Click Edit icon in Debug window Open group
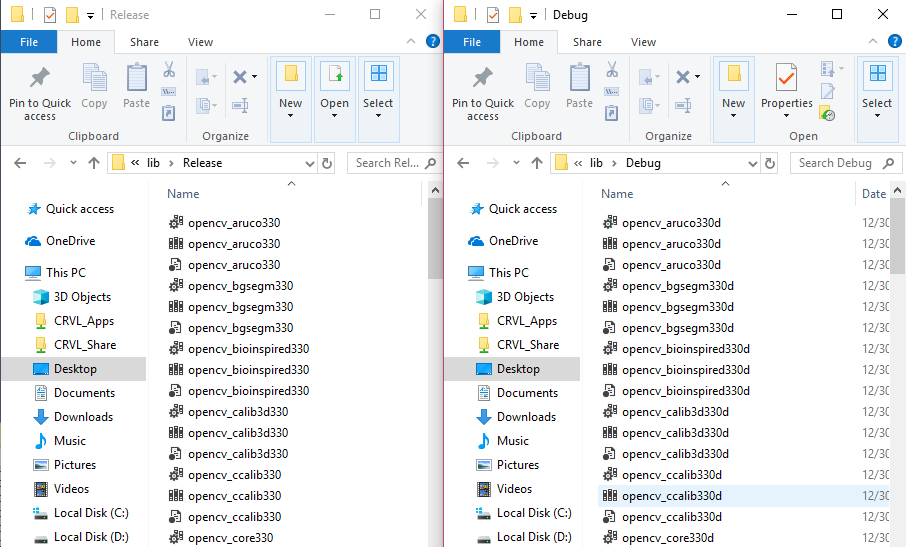 [827, 91]
